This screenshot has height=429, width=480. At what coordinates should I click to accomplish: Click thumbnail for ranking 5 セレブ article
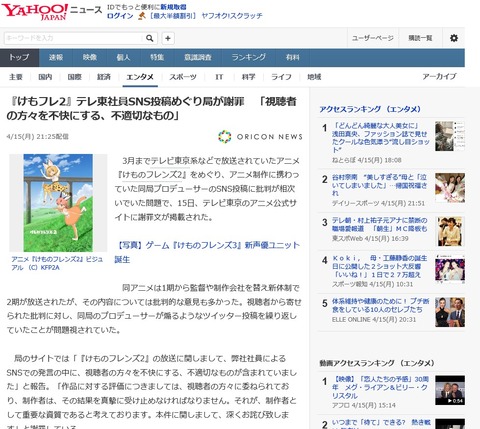(x=450, y=312)
